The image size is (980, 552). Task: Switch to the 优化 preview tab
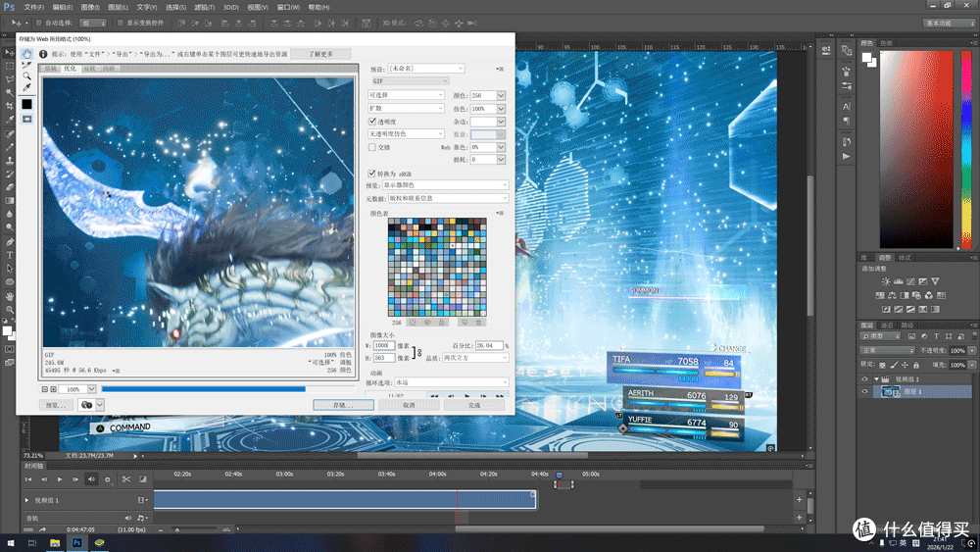(70, 69)
